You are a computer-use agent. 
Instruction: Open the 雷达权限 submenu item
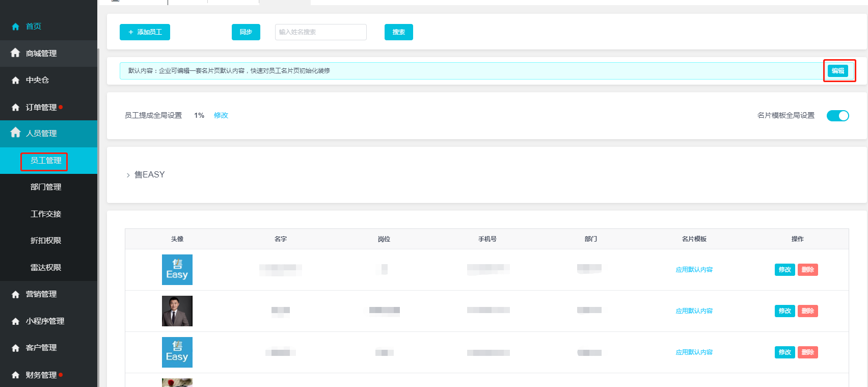click(x=48, y=268)
